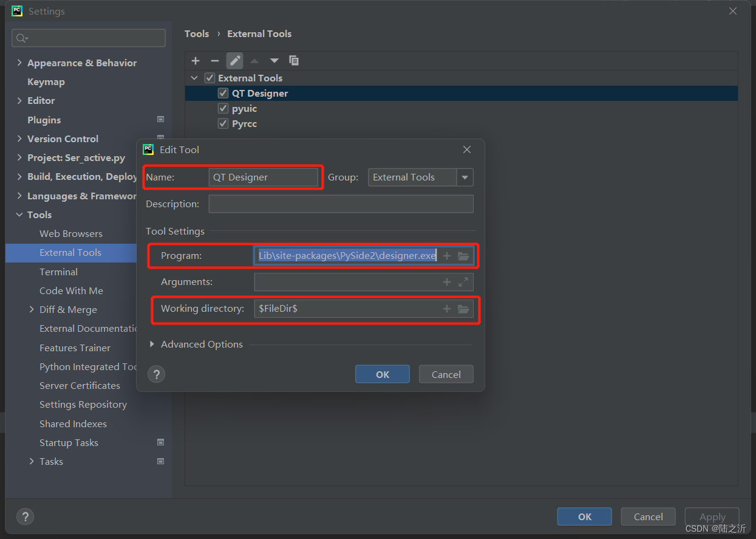The image size is (756, 539).
Task: Open Startup Tasks settings
Action: [x=69, y=442]
